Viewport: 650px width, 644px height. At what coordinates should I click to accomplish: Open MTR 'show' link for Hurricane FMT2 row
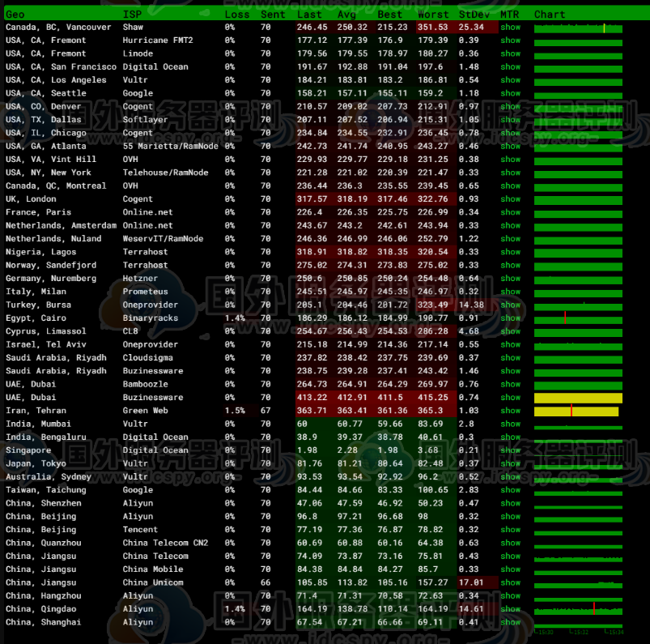(x=510, y=41)
